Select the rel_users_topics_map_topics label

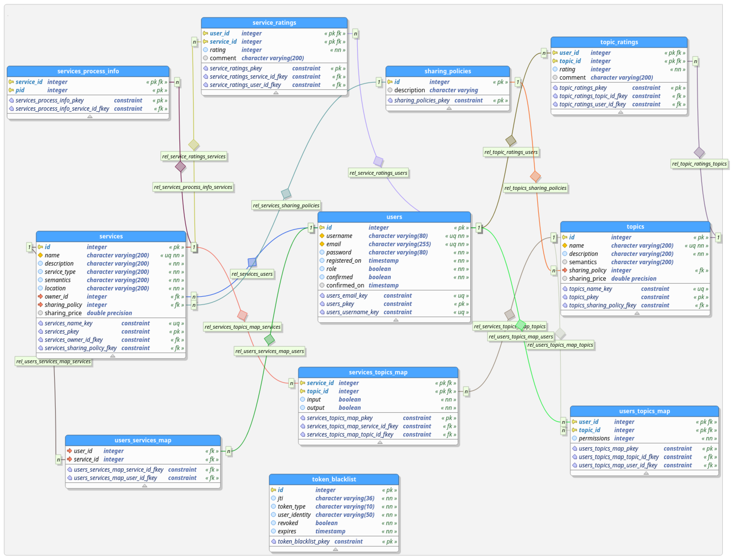560,345
